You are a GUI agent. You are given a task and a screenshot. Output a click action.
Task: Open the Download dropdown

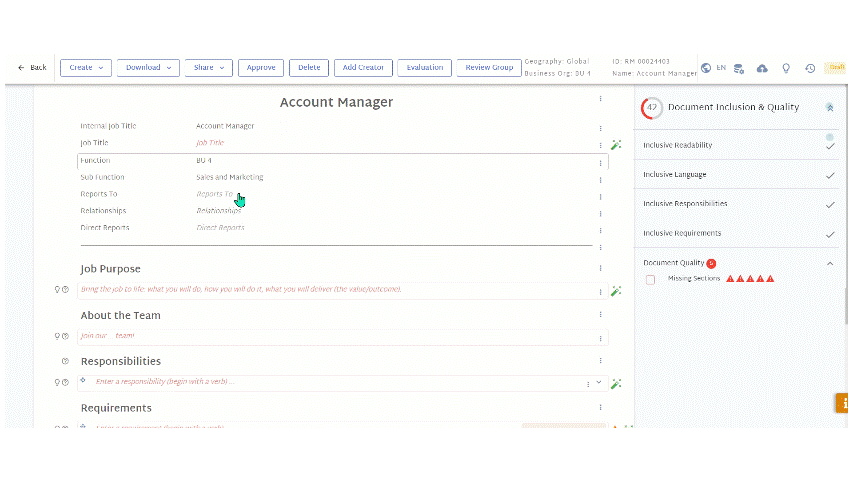(x=148, y=67)
